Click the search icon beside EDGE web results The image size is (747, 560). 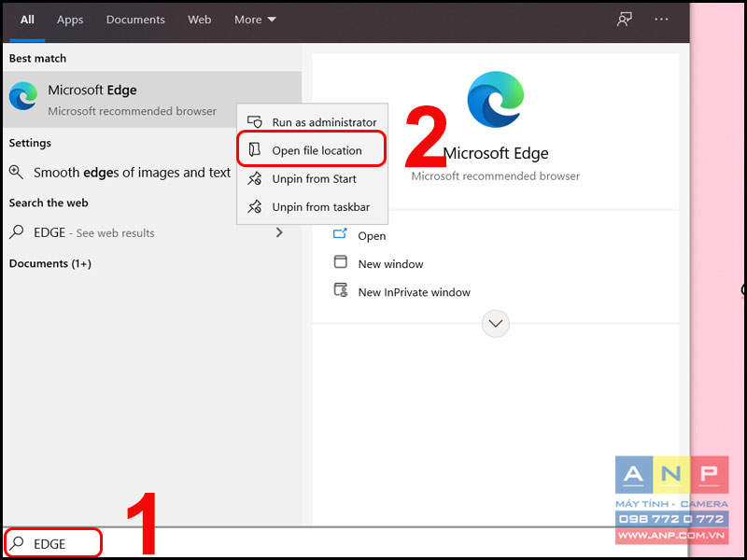(17, 232)
